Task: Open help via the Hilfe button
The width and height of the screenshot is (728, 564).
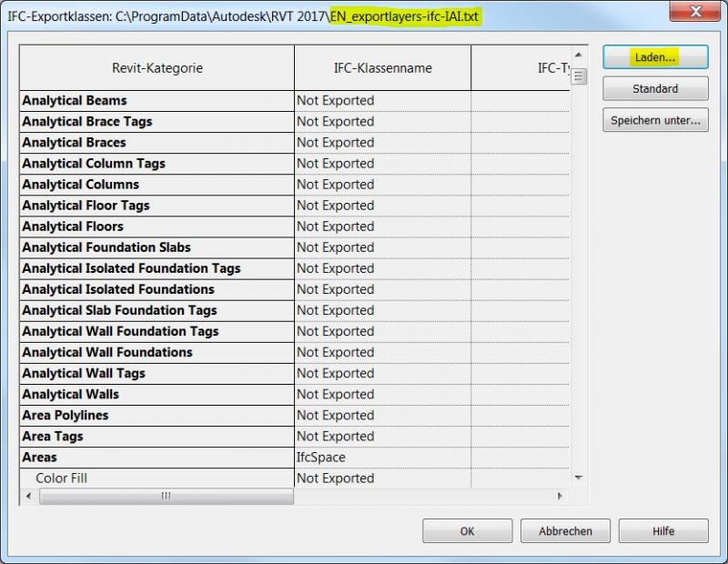Action: tap(663, 531)
